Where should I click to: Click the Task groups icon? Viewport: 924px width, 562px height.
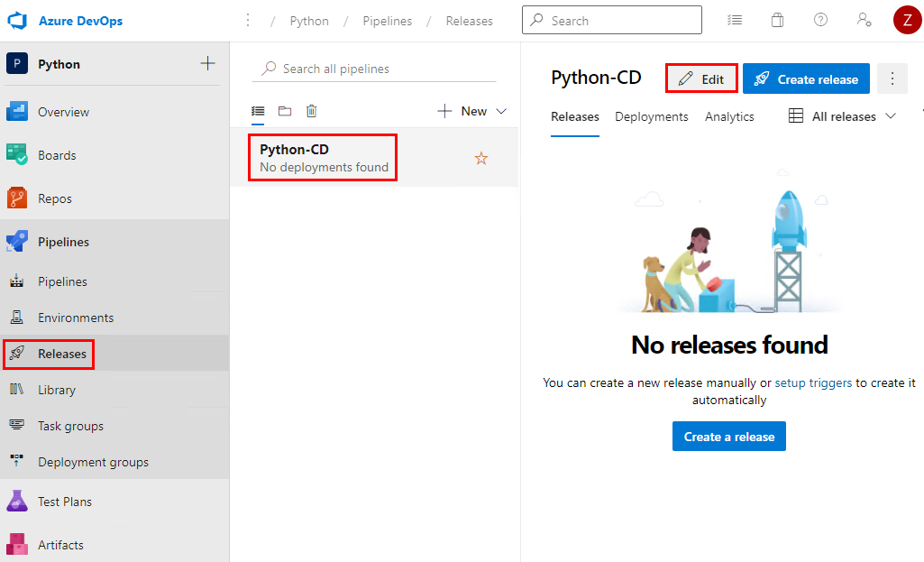(x=16, y=425)
